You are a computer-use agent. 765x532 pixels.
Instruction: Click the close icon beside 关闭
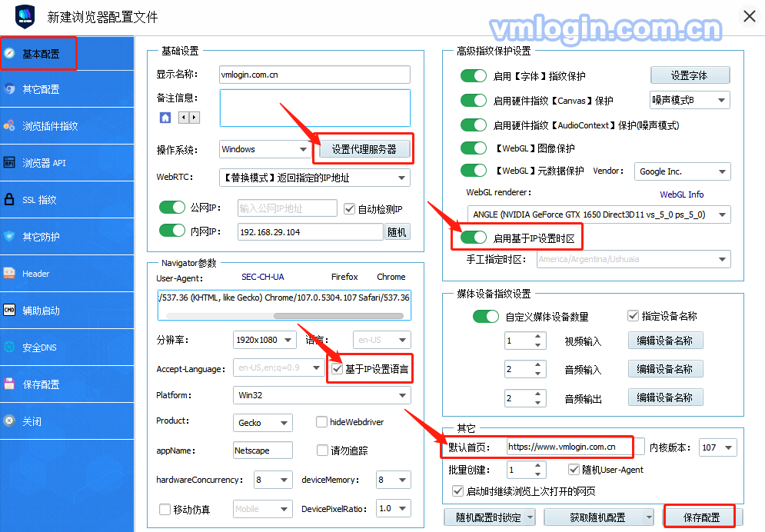coord(9,421)
